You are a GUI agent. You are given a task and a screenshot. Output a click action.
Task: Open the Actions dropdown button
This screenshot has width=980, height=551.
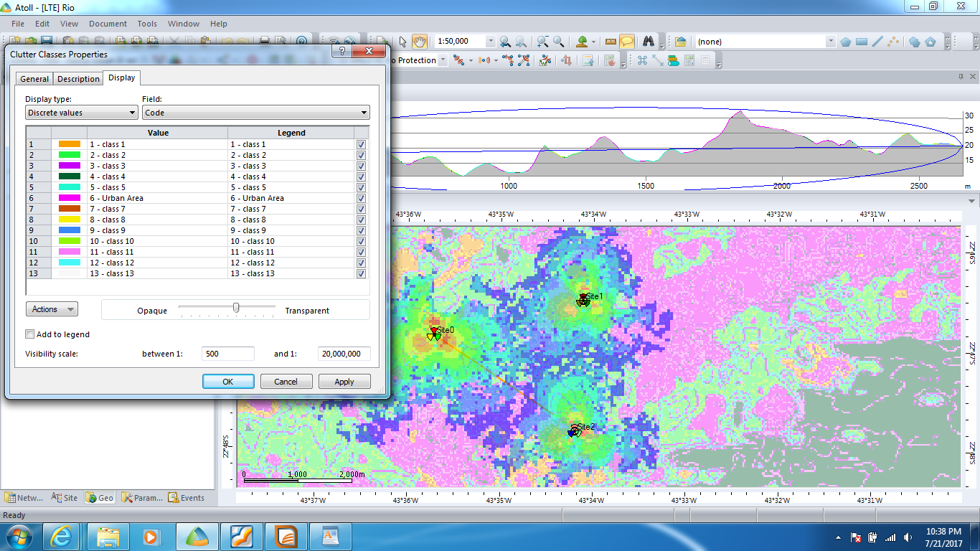click(x=52, y=309)
